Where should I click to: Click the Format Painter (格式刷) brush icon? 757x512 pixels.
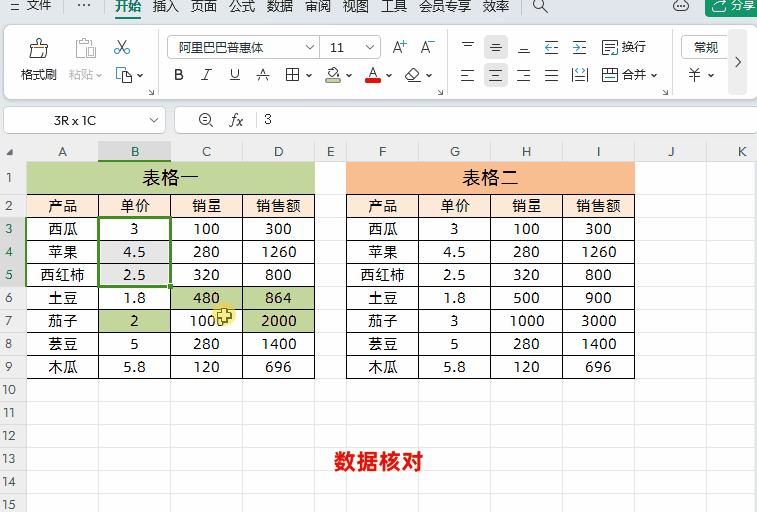(x=39, y=48)
